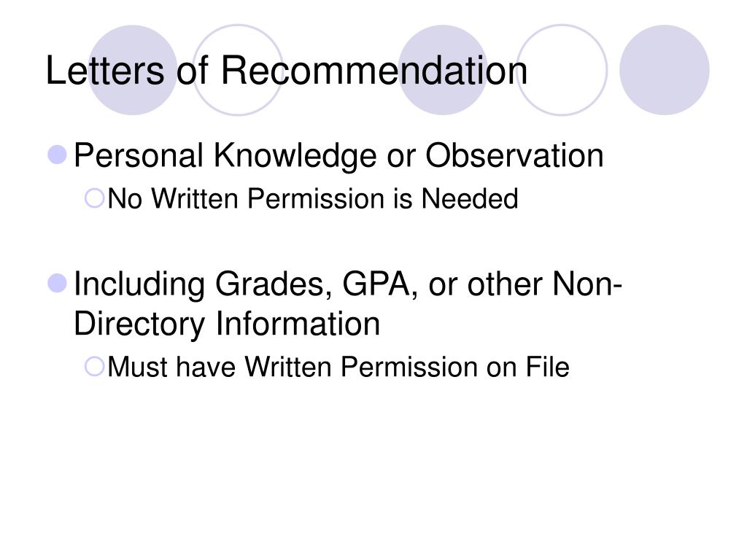Click the filled circle behind the title's ending letters
Image resolution: width=747 pixels, height=560 pixels.
[443, 70]
